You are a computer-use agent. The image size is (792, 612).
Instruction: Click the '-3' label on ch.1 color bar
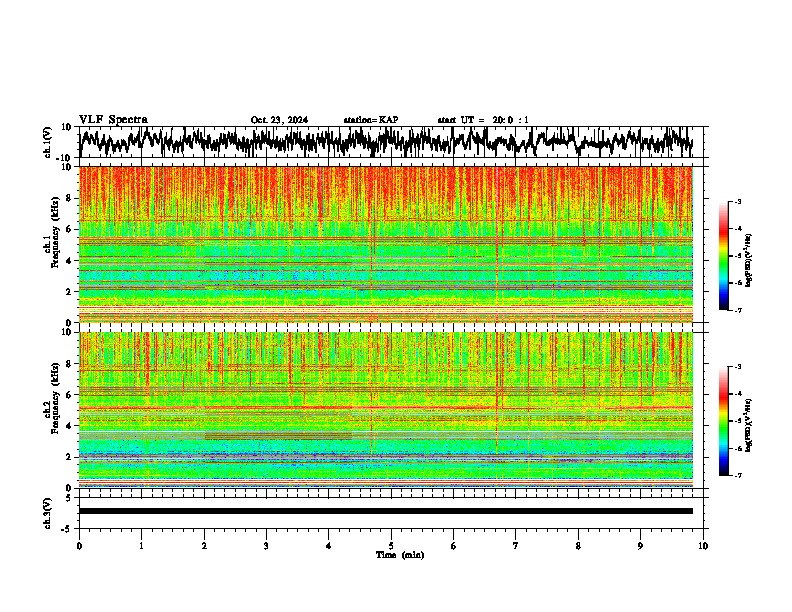(x=737, y=201)
